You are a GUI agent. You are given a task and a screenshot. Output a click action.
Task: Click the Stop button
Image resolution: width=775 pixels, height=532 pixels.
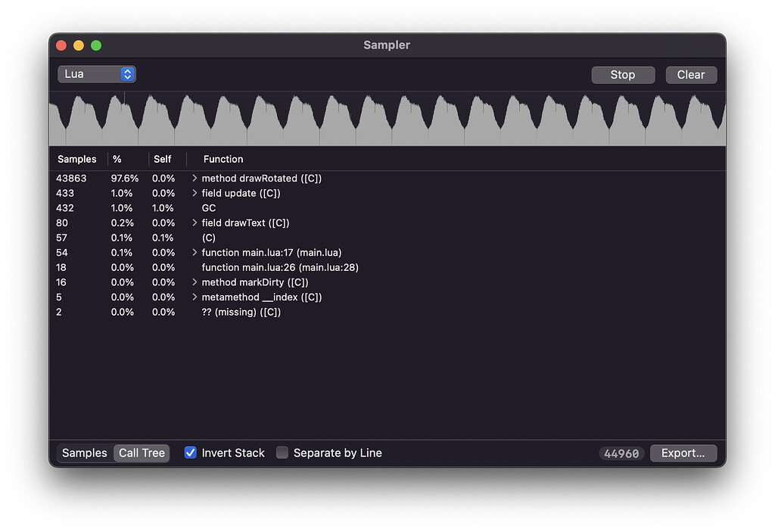tap(623, 74)
